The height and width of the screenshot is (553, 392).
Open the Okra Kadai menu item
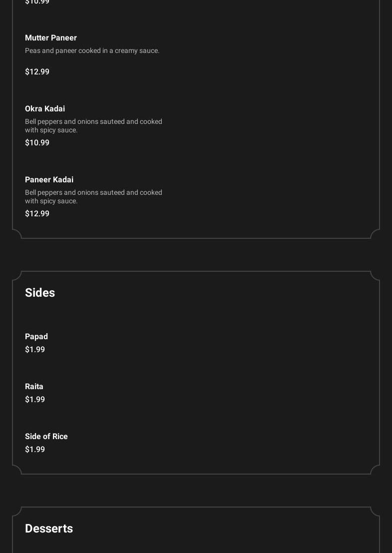pos(45,109)
